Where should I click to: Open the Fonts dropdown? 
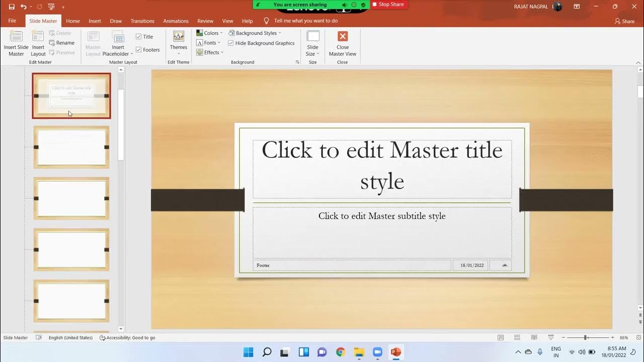(x=208, y=43)
